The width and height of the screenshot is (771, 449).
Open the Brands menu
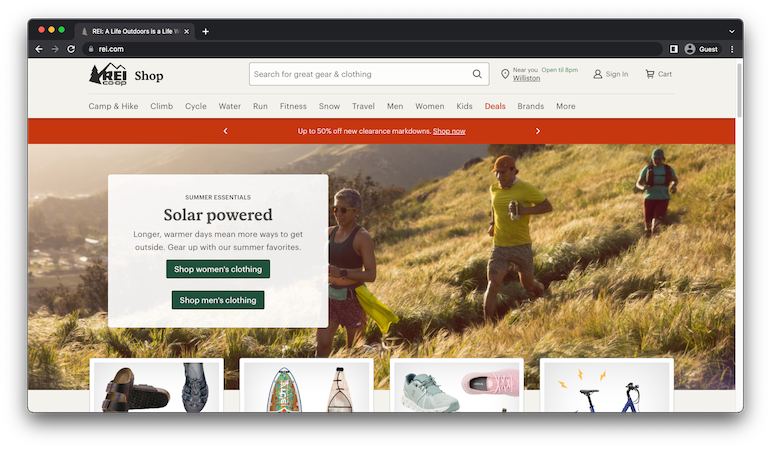point(531,106)
